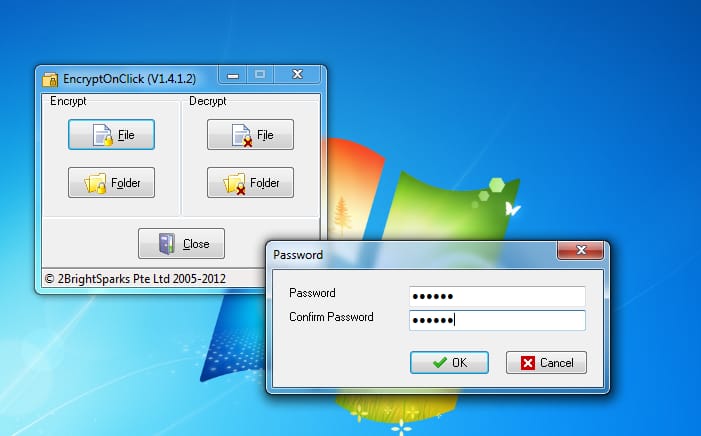
Task: Click the Decrypt Folder button
Action: coord(250,182)
